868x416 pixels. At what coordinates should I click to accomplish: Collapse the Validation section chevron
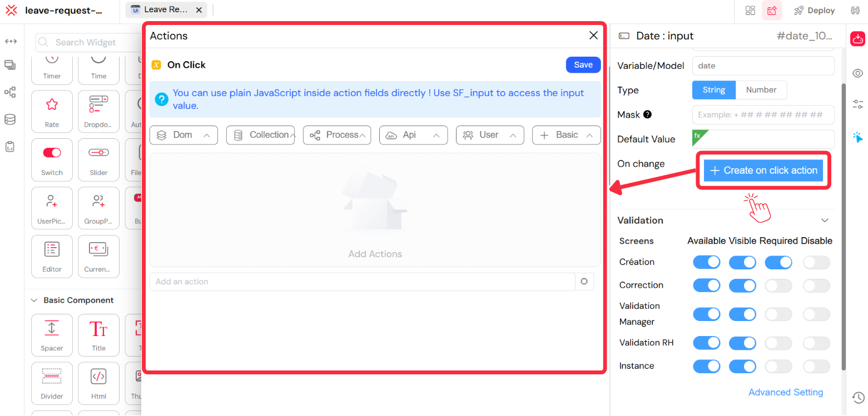tap(825, 220)
